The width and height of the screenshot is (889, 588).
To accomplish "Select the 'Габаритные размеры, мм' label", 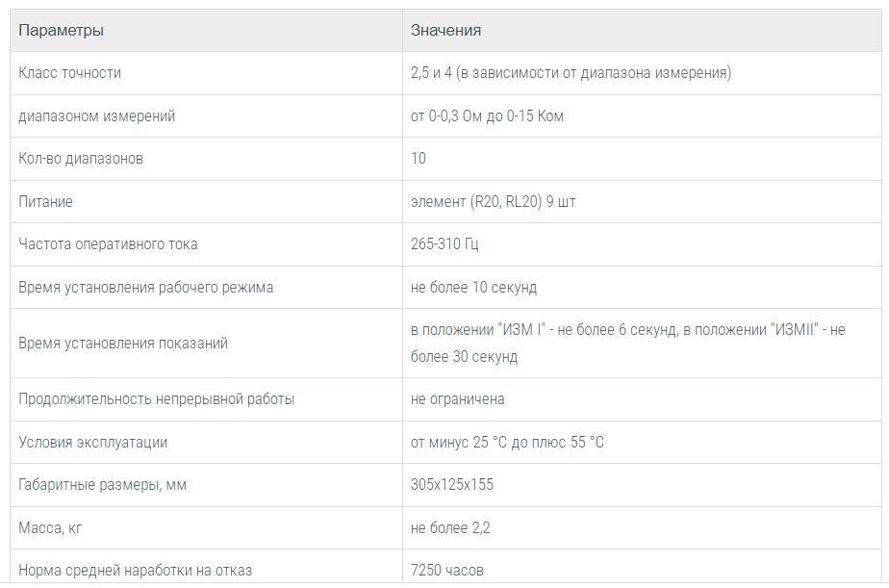I will click(x=102, y=485).
